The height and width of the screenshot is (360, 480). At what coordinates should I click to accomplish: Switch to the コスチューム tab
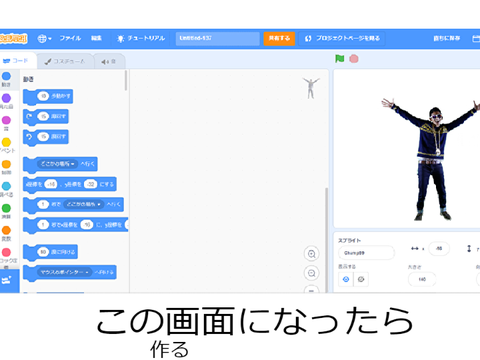[x=65, y=61]
